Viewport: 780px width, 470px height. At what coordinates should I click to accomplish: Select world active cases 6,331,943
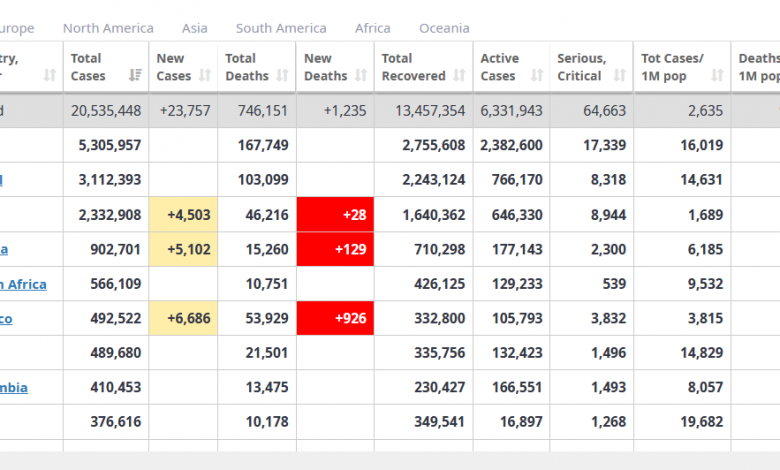[x=511, y=110]
